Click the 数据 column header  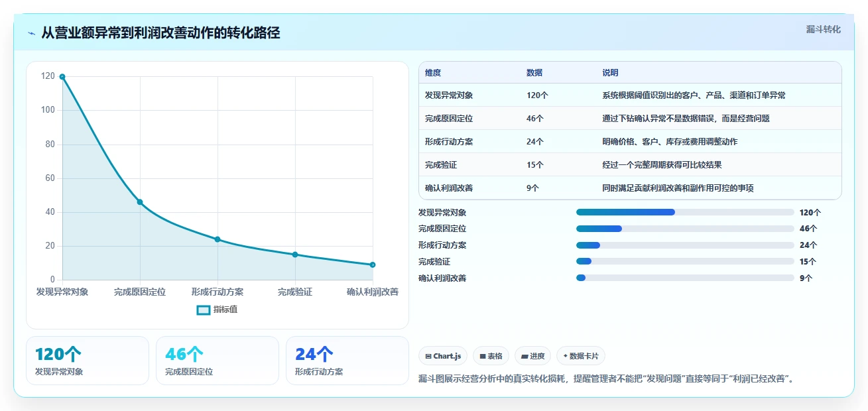click(534, 73)
